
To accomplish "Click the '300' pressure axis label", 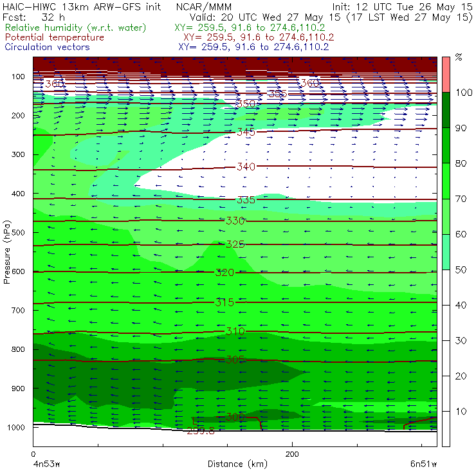I will click(x=18, y=154).
